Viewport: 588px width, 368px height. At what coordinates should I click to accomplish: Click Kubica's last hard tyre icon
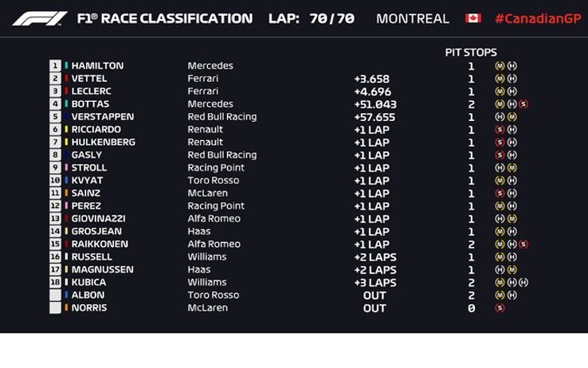click(x=523, y=282)
